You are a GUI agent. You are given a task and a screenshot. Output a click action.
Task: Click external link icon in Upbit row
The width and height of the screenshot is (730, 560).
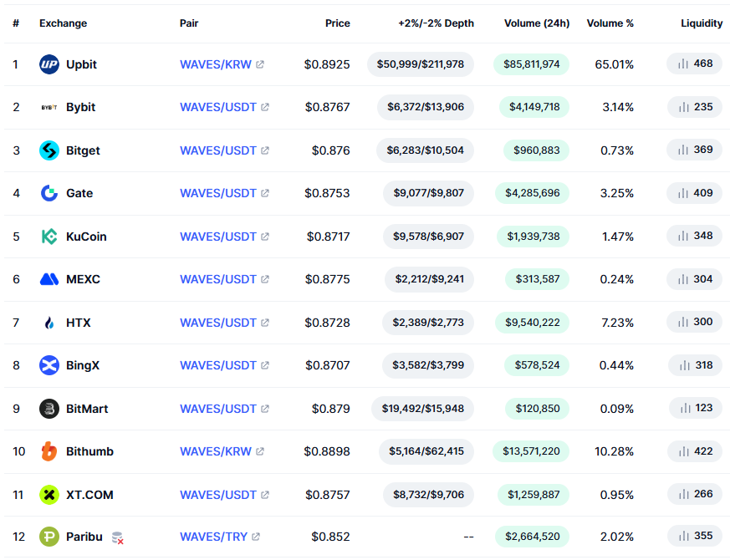tap(260, 64)
